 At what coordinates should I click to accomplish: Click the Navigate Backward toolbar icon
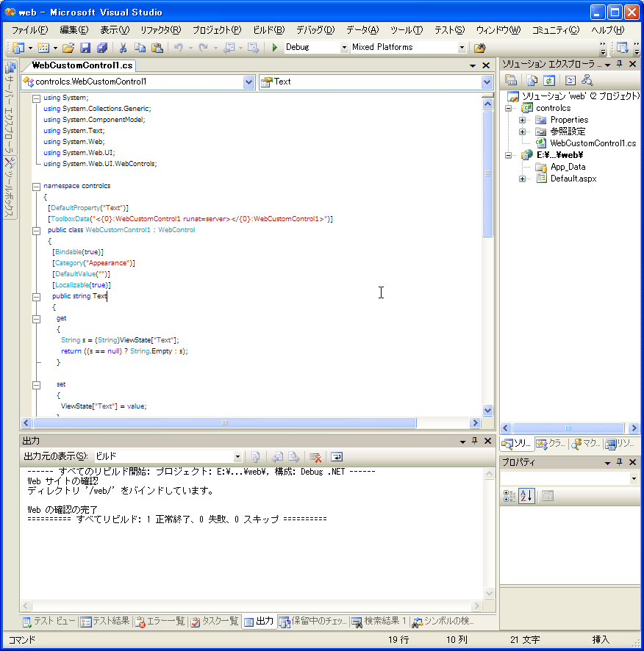tap(229, 48)
